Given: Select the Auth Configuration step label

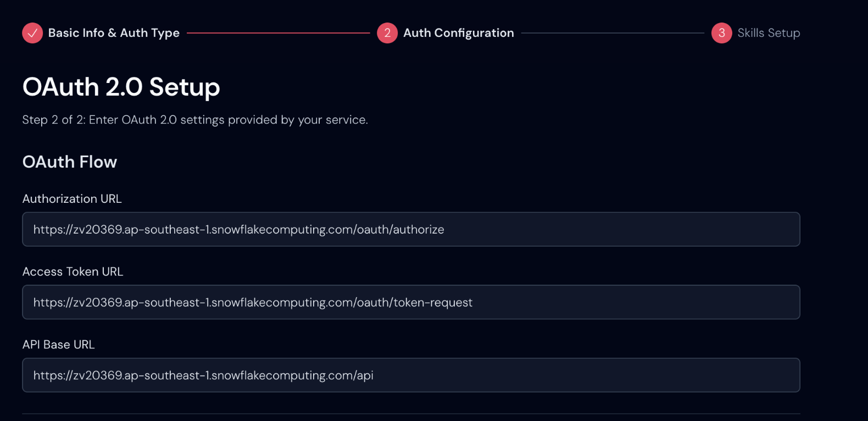Looking at the screenshot, I should coord(458,33).
